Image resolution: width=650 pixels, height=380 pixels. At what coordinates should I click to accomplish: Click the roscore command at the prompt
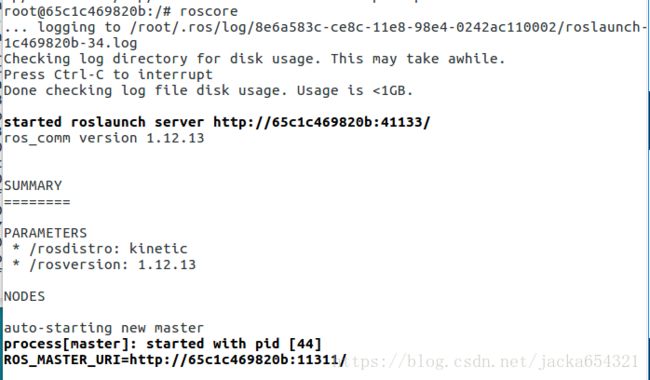point(209,11)
